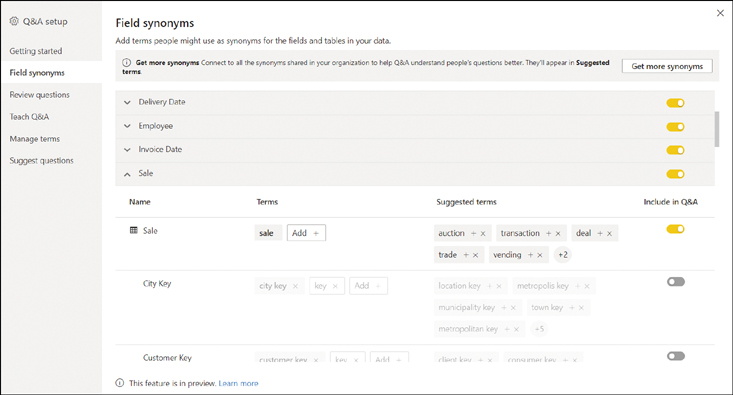Add suggested term metropolis key with plus

pyautogui.click(x=577, y=286)
